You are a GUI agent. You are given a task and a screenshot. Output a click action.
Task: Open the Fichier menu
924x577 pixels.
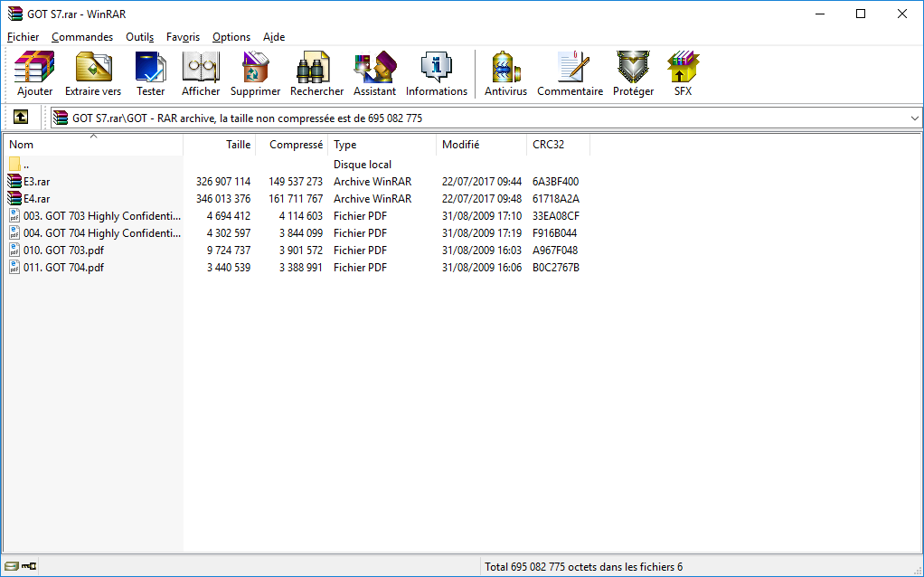click(23, 36)
